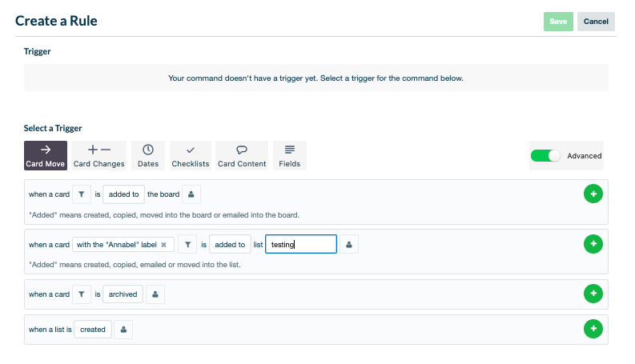This screenshot has height=364, width=635.
Task: Change the 'created' option in the list trigger
Action: [93, 330]
